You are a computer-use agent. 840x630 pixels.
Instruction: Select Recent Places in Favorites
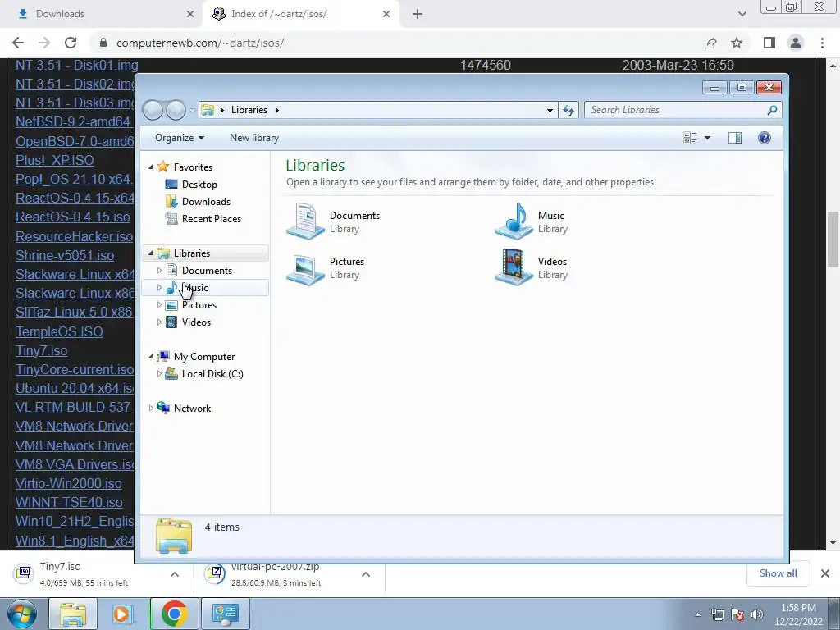coord(211,218)
